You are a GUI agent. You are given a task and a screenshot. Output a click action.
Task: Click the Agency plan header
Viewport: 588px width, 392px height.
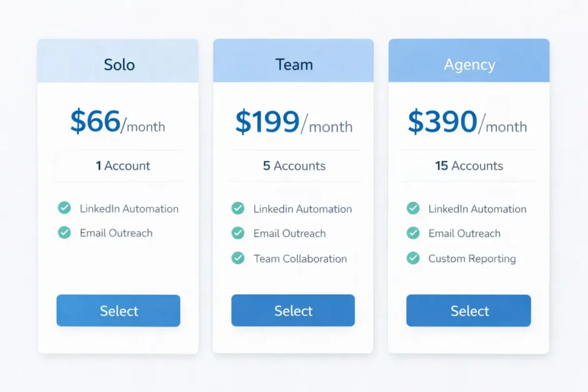click(469, 64)
